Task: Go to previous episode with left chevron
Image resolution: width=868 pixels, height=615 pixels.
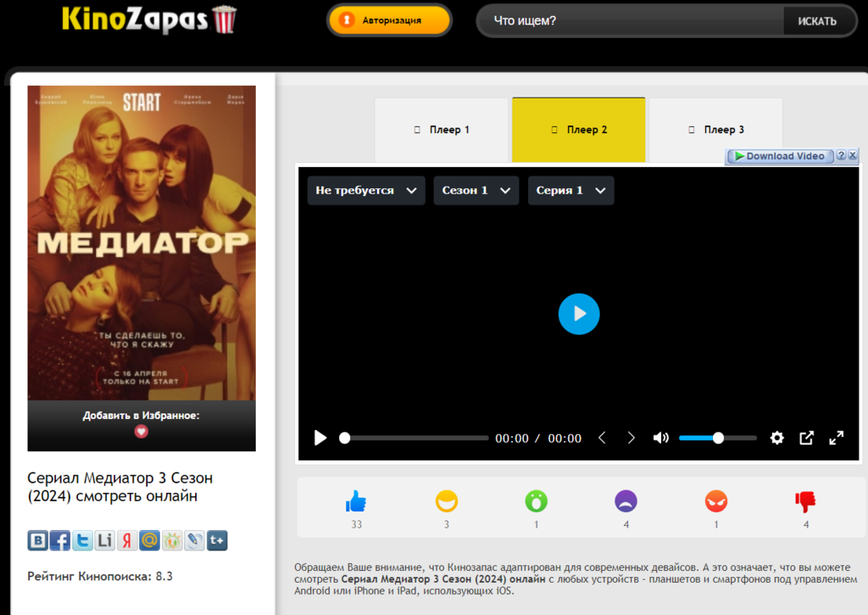Action: [603, 439]
